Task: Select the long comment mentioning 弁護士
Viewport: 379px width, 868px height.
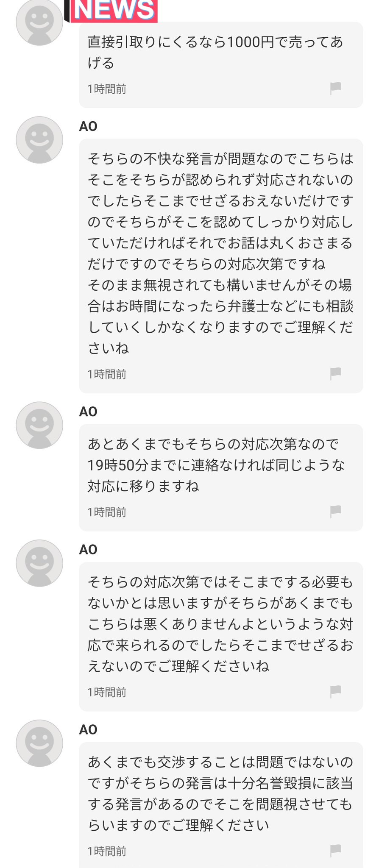Action: (220, 253)
